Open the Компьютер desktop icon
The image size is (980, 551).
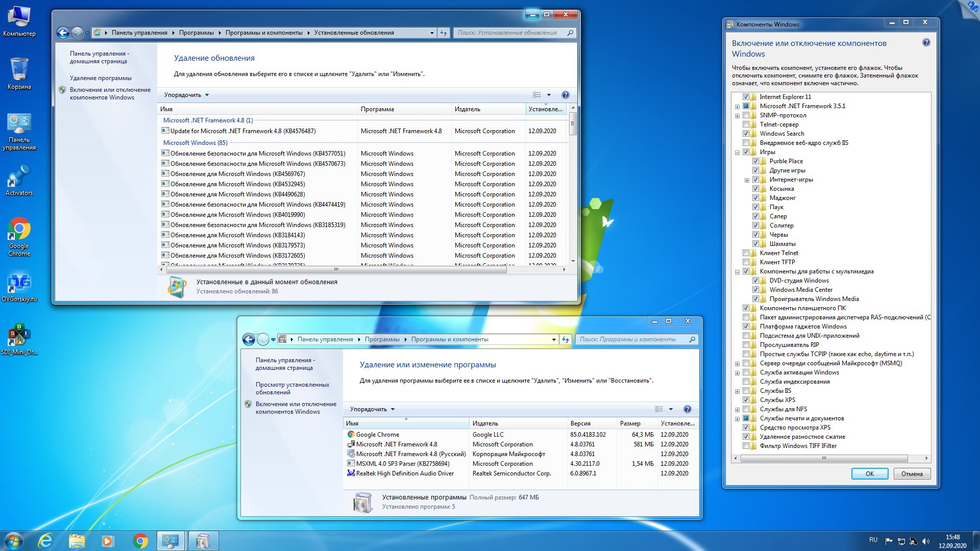coord(19,21)
